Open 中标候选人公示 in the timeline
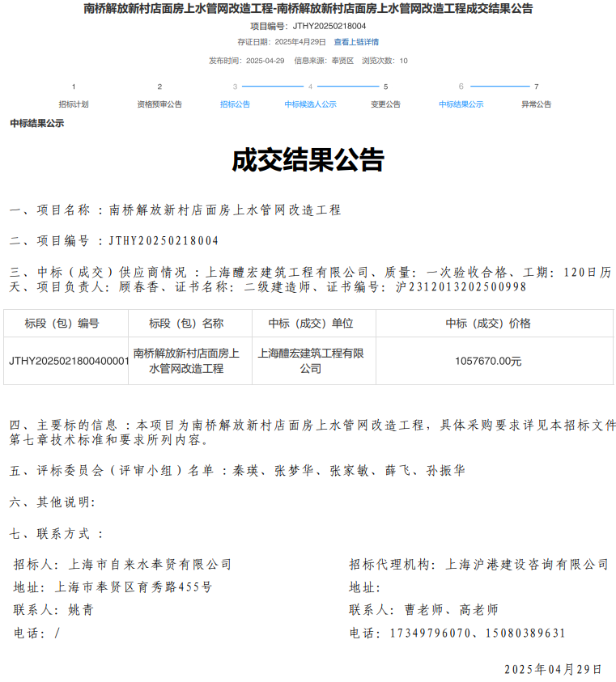Viewport: 616px width, 682px height. point(310,104)
